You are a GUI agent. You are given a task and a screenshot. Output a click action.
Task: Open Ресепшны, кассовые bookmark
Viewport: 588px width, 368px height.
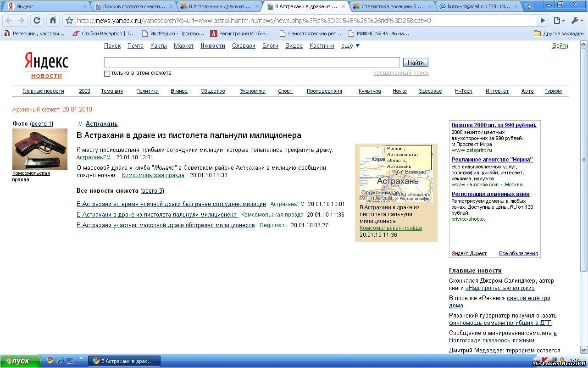pyautogui.click(x=35, y=33)
